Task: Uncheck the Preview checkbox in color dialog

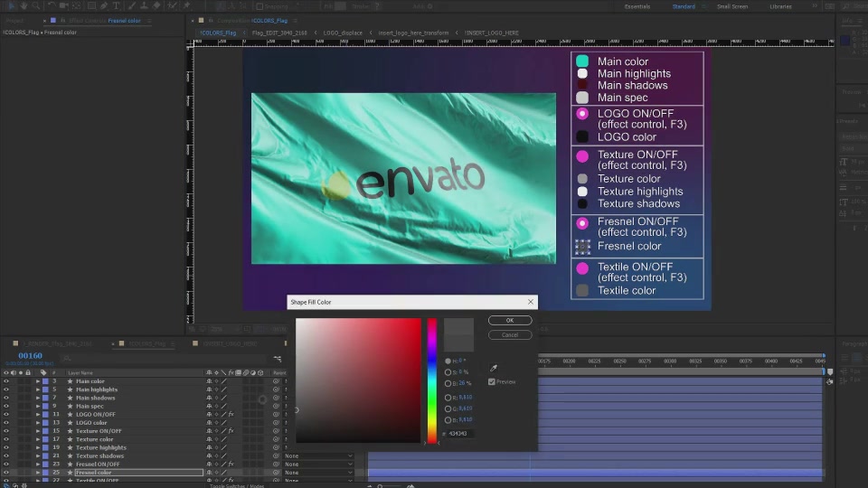Action: point(492,381)
